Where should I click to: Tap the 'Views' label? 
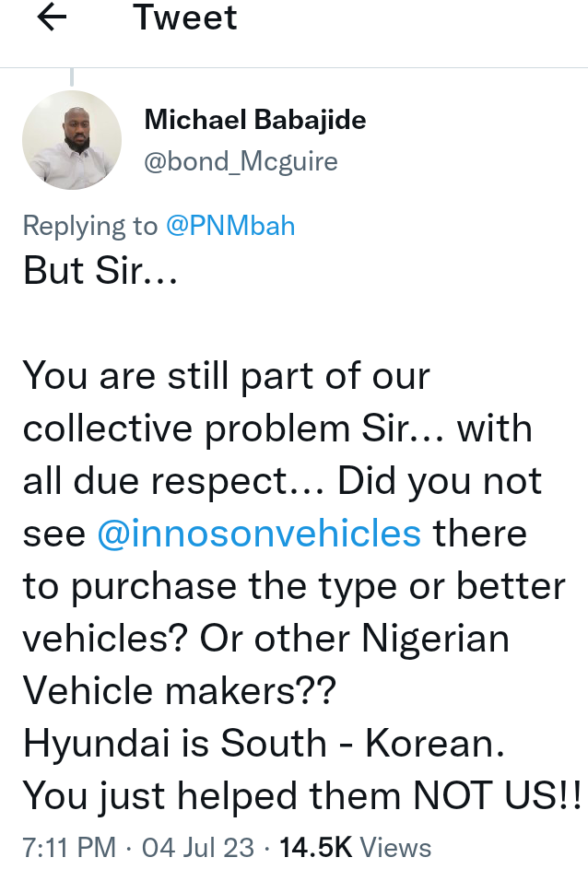tap(394, 847)
